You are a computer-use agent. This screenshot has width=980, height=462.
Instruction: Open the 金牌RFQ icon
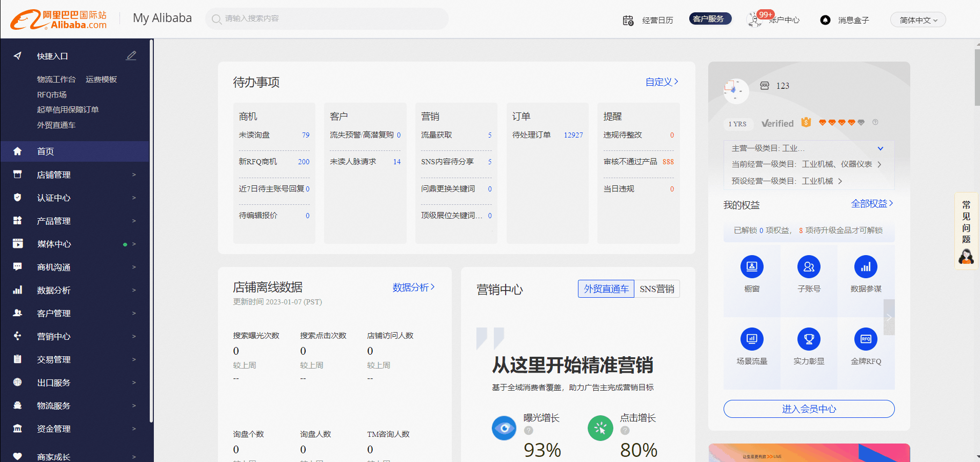coord(866,339)
